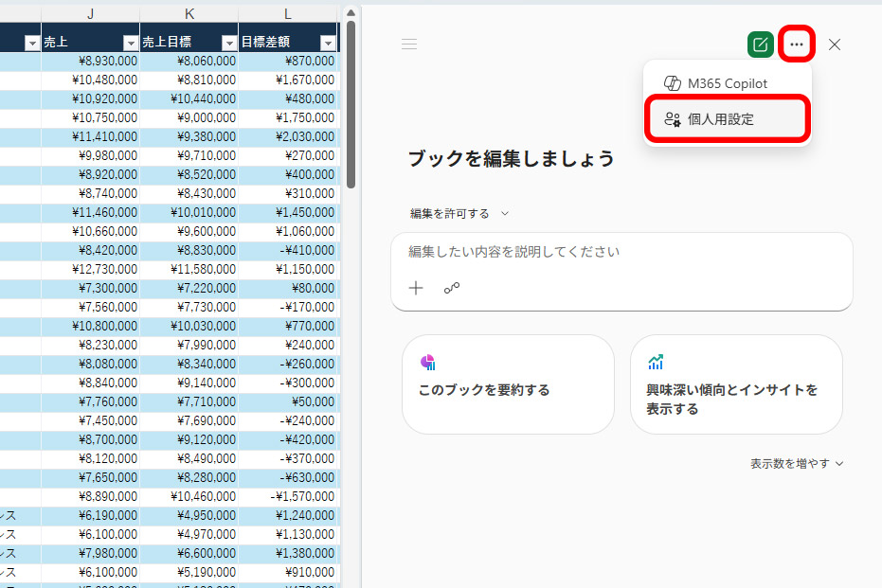882x588 pixels.
Task: Select cell showing ¥5,190,000
Action: (189, 572)
